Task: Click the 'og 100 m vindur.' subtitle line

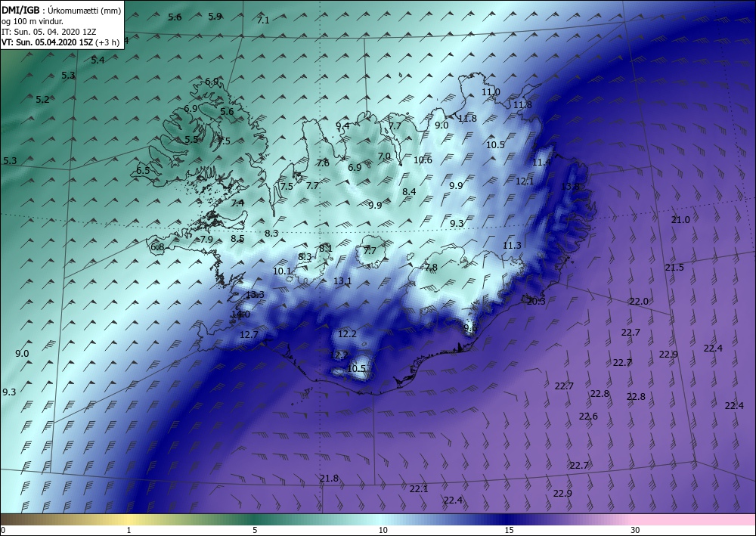Action: 33,21
